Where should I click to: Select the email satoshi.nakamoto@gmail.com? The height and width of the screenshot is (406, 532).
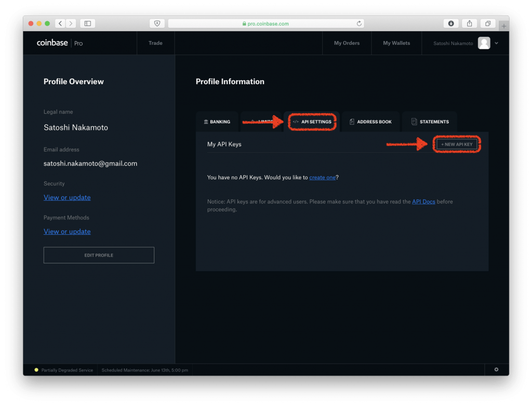pyautogui.click(x=90, y=164)
